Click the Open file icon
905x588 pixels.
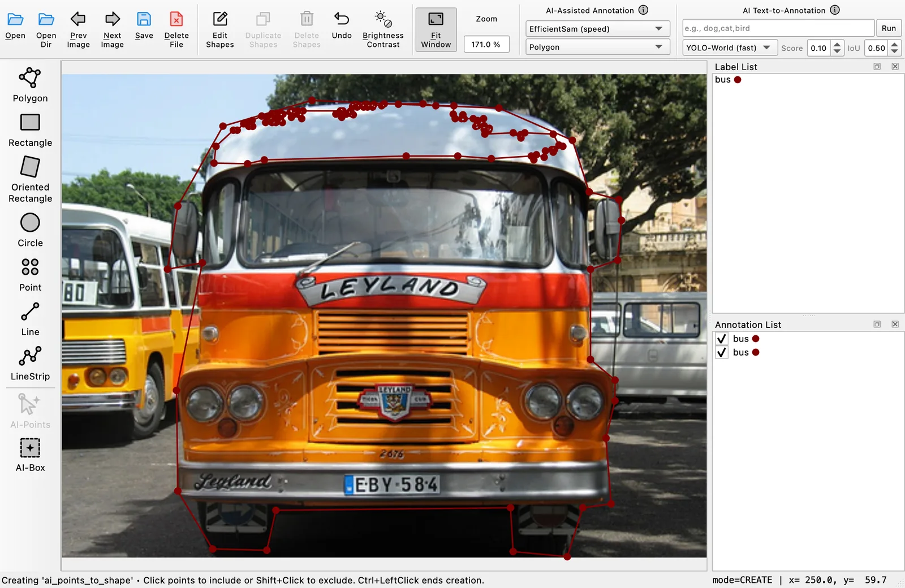pyautogui.click(x=15, y=26)
